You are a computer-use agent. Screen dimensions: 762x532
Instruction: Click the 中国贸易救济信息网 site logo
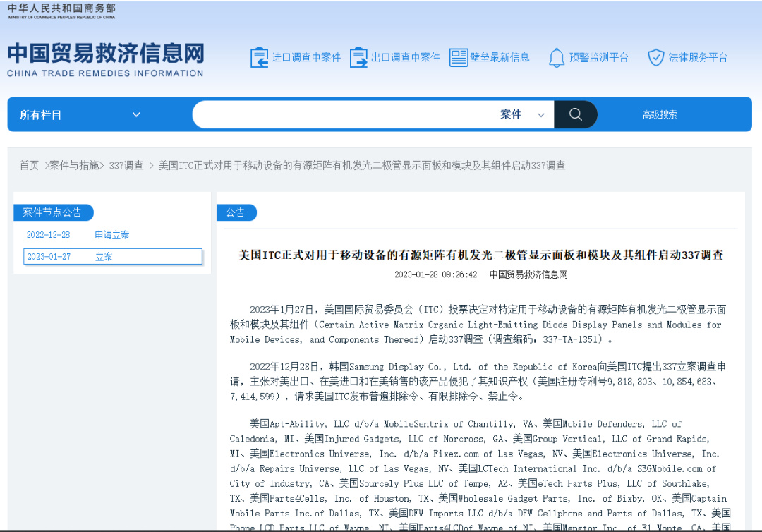click(106, 54)
